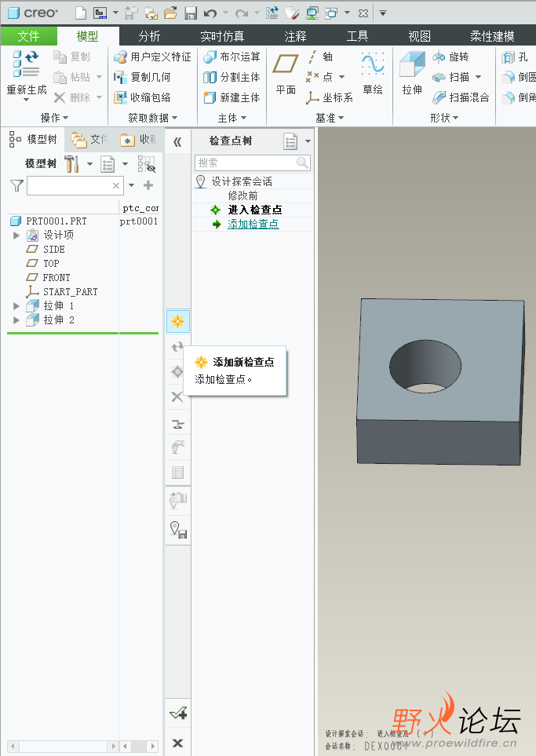
Task: Switch to the 实时仿真 live simulation tab
Action: pos(222,36)
